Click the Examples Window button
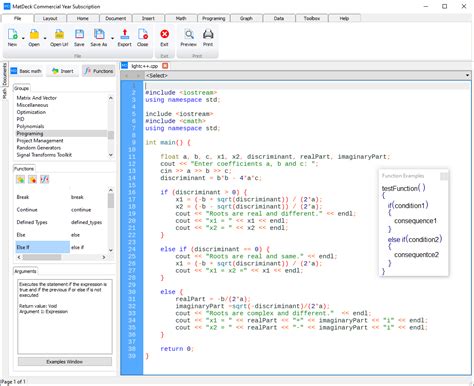474x386 pixels. [65, 362]
